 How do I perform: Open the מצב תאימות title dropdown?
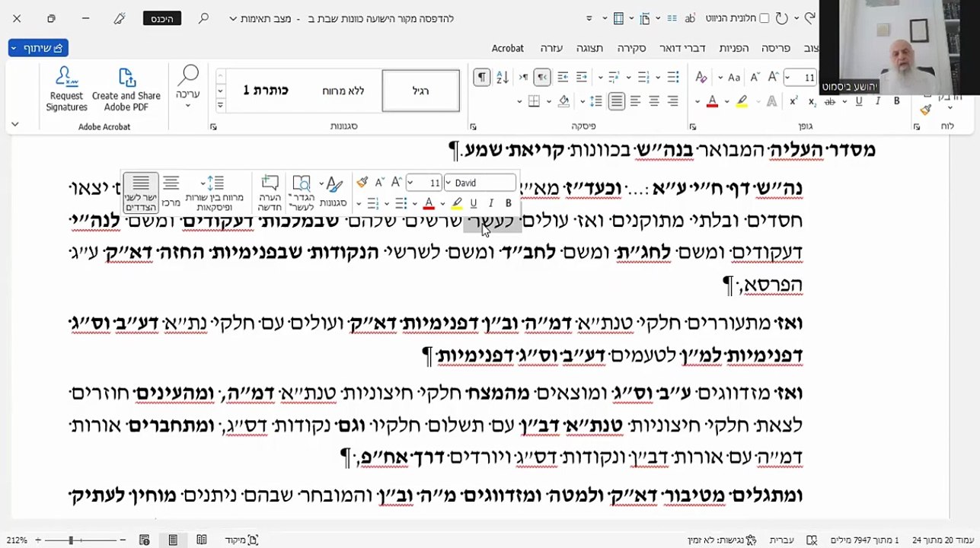pyautogui.click(x=233, y=18)
